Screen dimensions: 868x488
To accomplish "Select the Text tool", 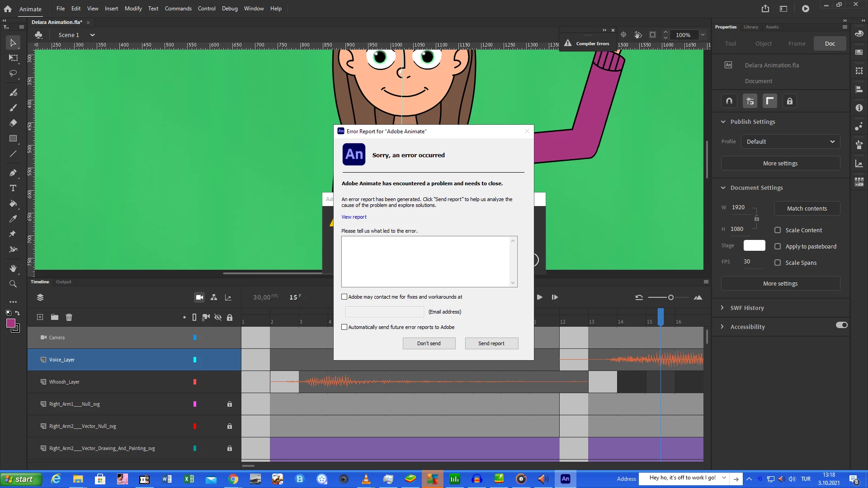I will (x=13, y=188).
